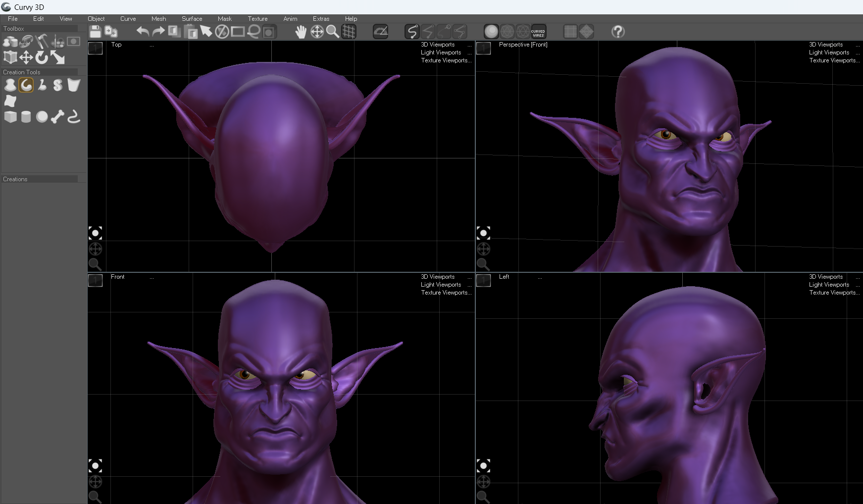Screen dimensions: 863x504
Task: Open the Mesh menu
Action: click(x=158, y=19)
